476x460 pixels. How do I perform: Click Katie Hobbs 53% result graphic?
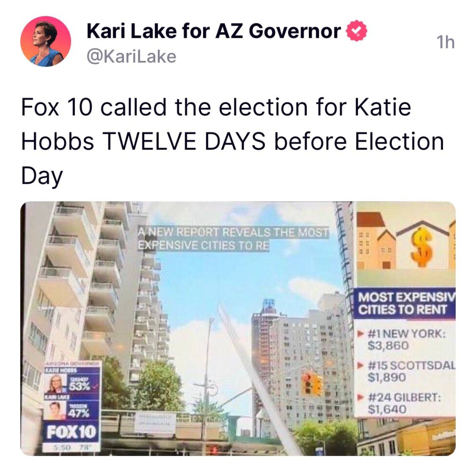[72, 382]
